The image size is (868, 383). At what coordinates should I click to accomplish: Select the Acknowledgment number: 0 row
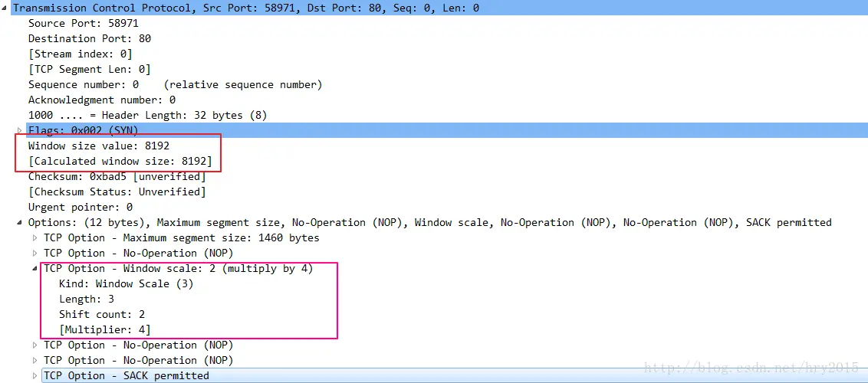(x=102, y=100)
